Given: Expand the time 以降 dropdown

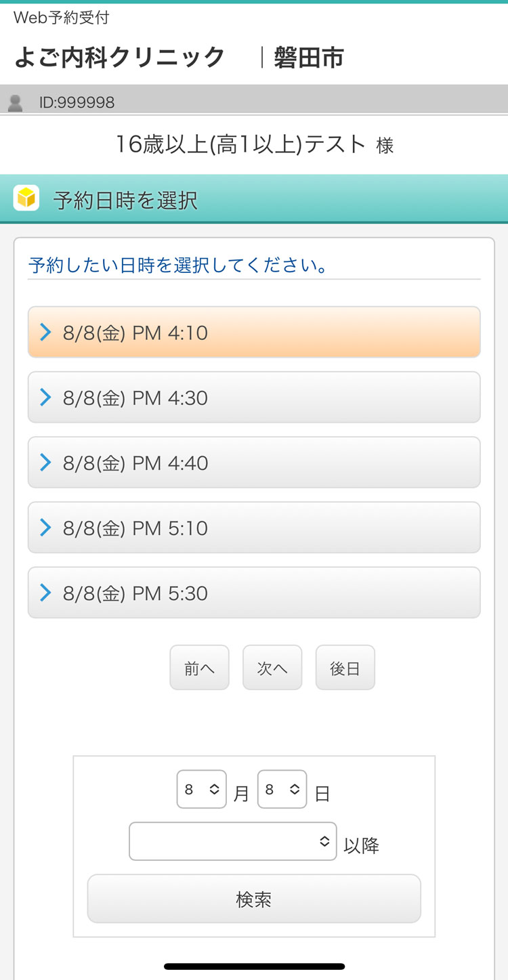Looking at the screenshot, I should point(232,841).
